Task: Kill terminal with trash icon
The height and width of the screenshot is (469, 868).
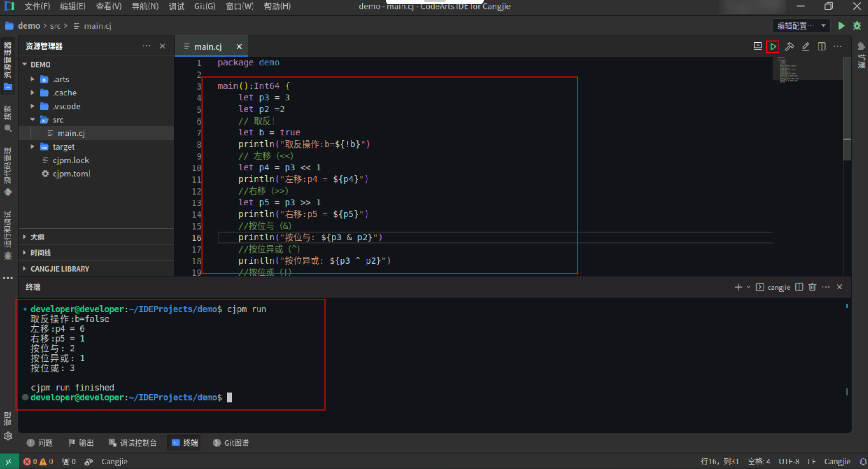Action: click(x=812, y=287)
